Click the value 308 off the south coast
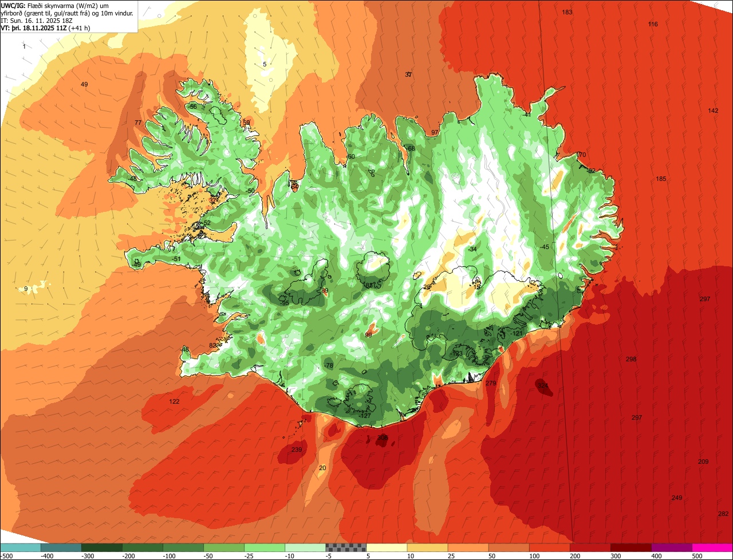Screen dimensions: 733x560 click(383, 438)
